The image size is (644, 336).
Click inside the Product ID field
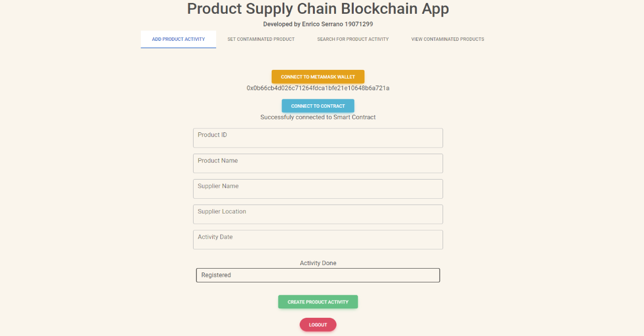click(x=318, y=138)
